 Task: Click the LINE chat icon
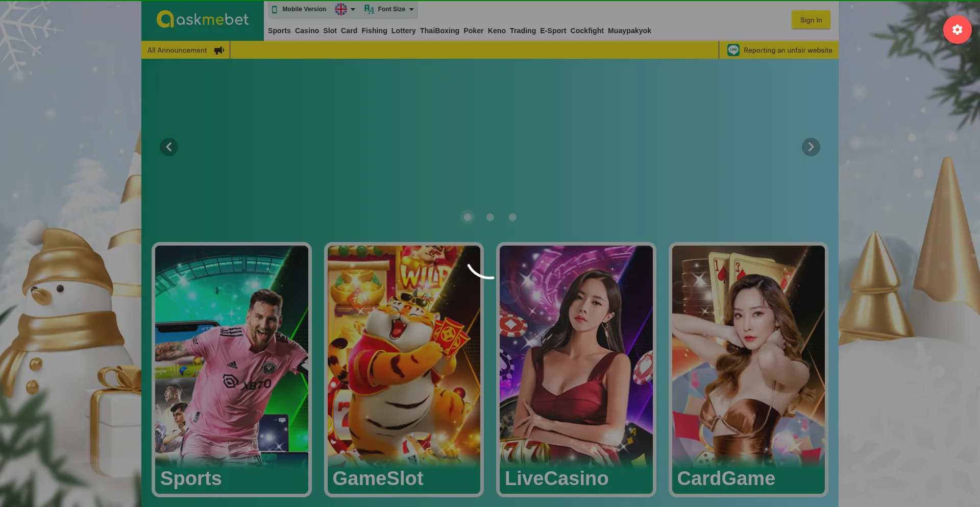click(733, 50)
